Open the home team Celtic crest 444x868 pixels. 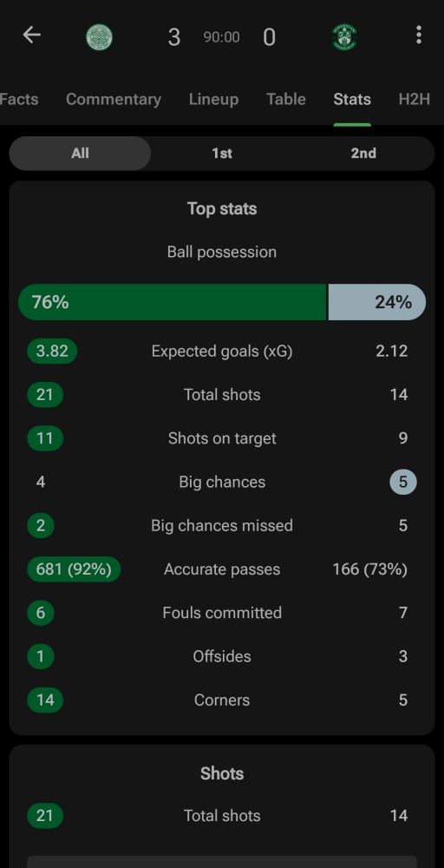click(100, 37)
